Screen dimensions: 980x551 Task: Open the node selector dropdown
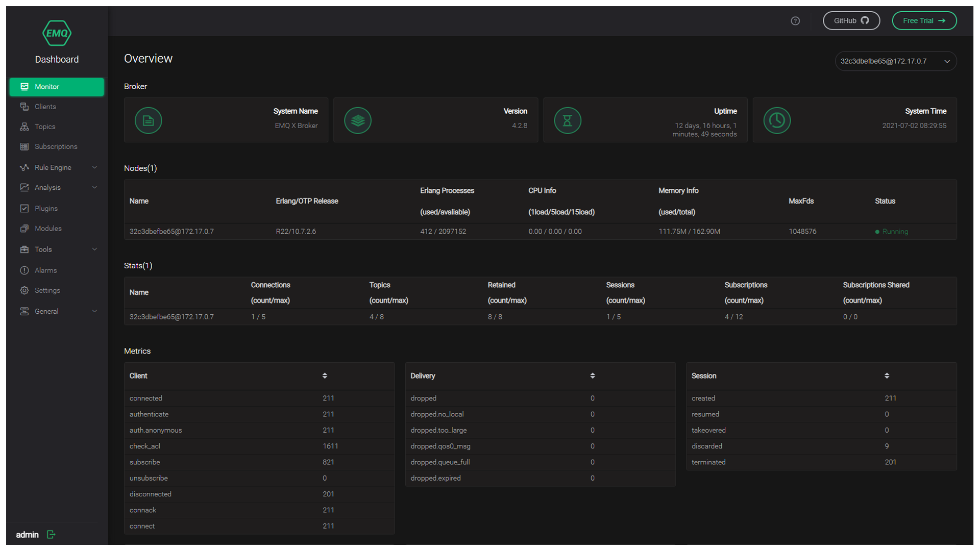tap(895, 61)
